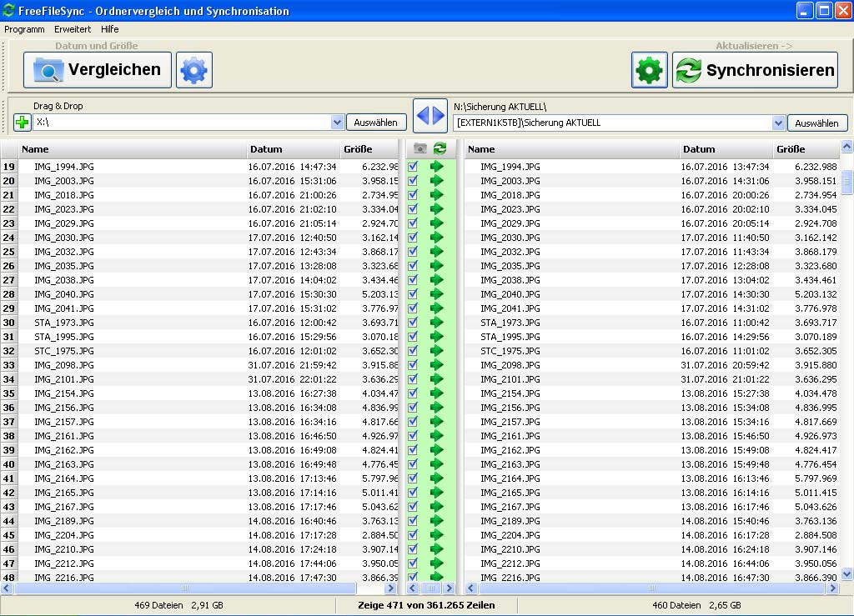Open comparison settings blue gear
The height and width of the screenshot is (616, 854).
[x=193, y=70]
